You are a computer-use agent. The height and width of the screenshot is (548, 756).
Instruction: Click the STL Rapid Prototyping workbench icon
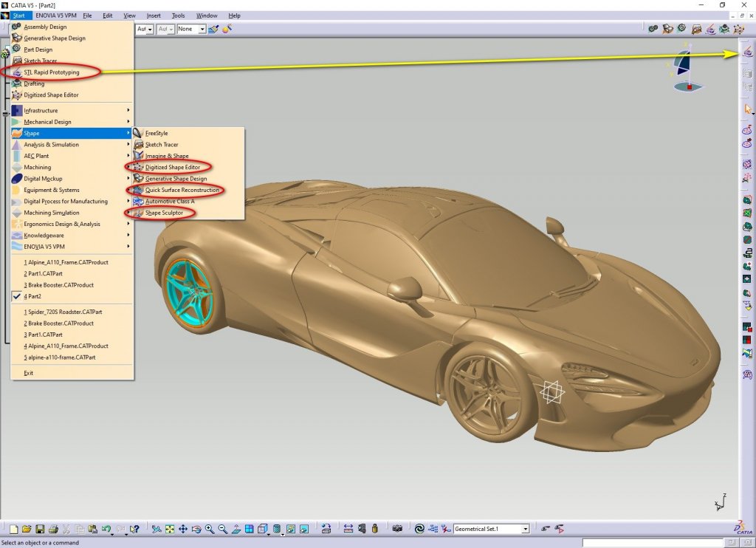(x=747, y=51)
